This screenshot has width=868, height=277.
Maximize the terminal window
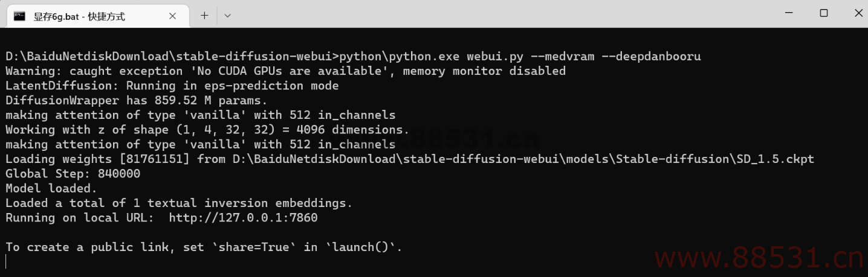click(823, 13)
